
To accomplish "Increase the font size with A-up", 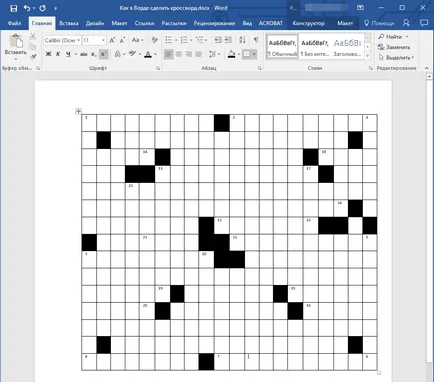I will [x=112, y=40].
